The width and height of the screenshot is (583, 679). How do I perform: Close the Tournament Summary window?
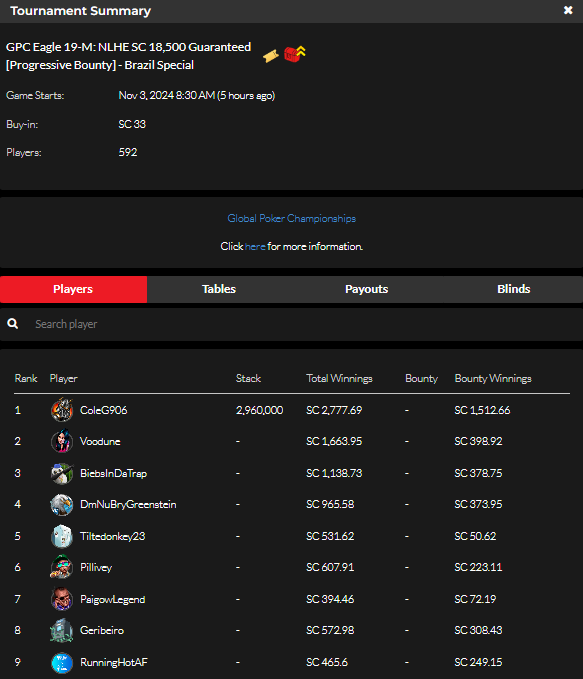[x=568, y=10]
